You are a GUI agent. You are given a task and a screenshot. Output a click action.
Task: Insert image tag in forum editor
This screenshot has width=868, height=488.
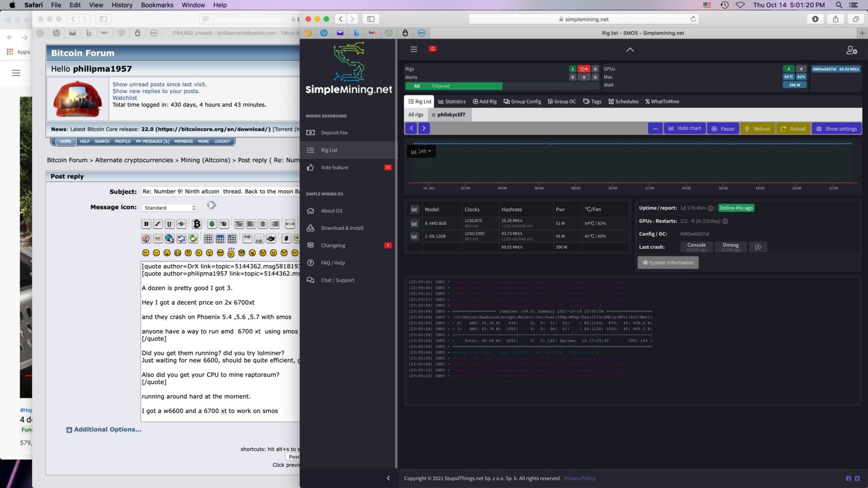pyautogui.click(x=158, y=238)
